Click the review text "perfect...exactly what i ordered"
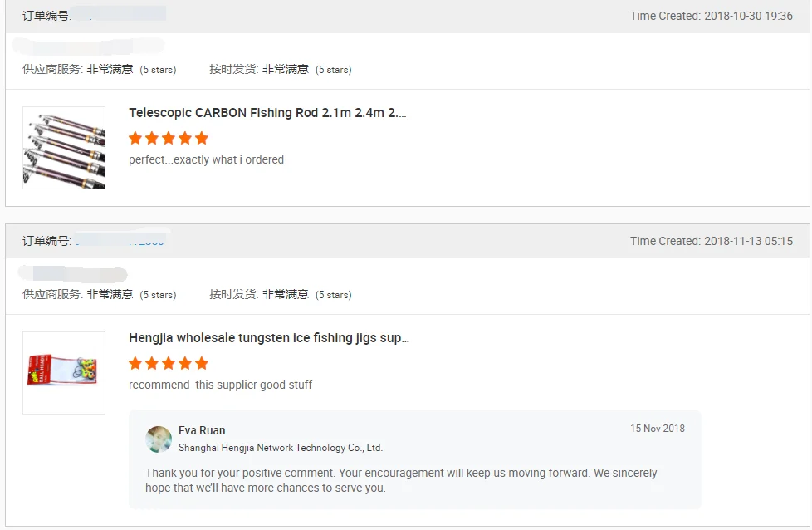The width and height of the screenshot is (812, 530). [206, 159]
